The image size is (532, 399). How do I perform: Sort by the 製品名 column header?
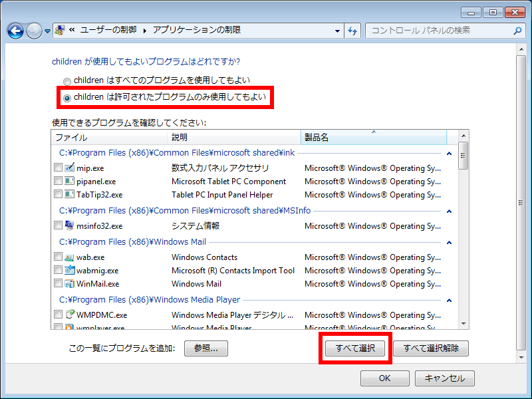tap(374, 138)
